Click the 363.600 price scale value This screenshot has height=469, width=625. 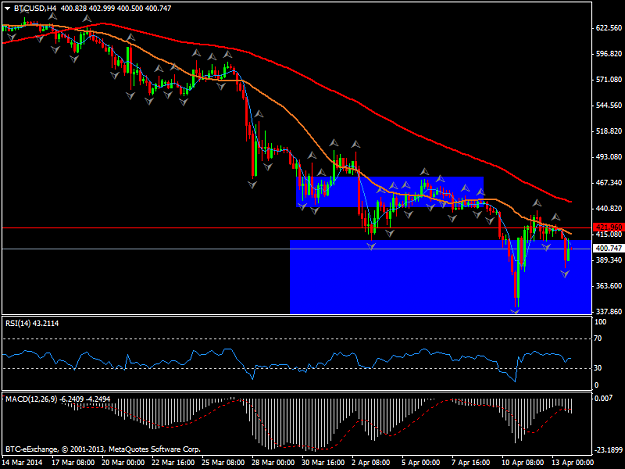(609, 286)
